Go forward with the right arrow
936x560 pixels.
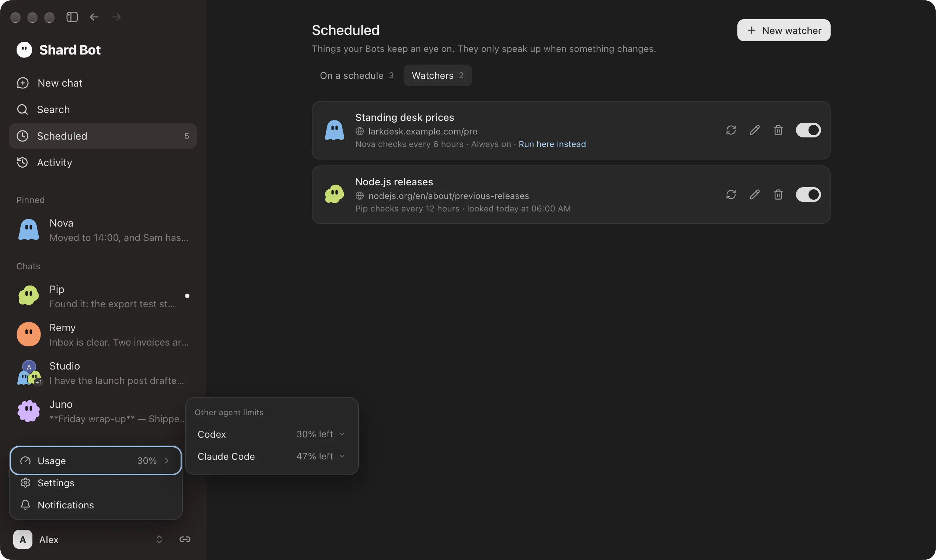click(x=116, y=17)
